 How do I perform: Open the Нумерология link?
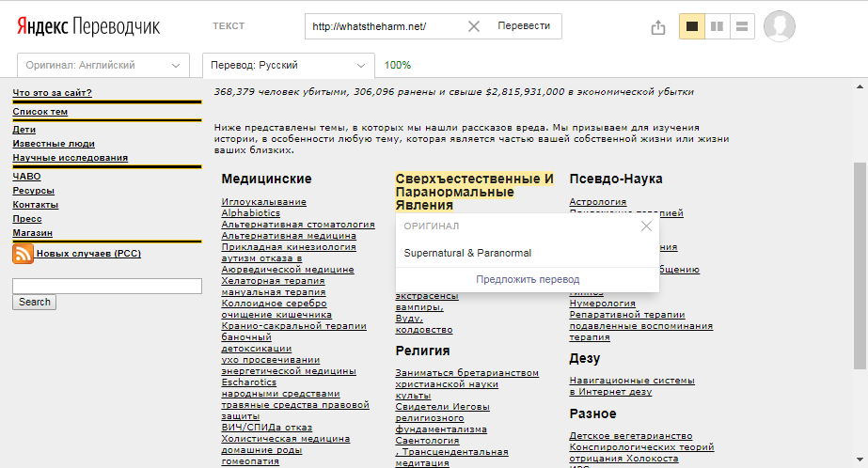pos(602,304)
